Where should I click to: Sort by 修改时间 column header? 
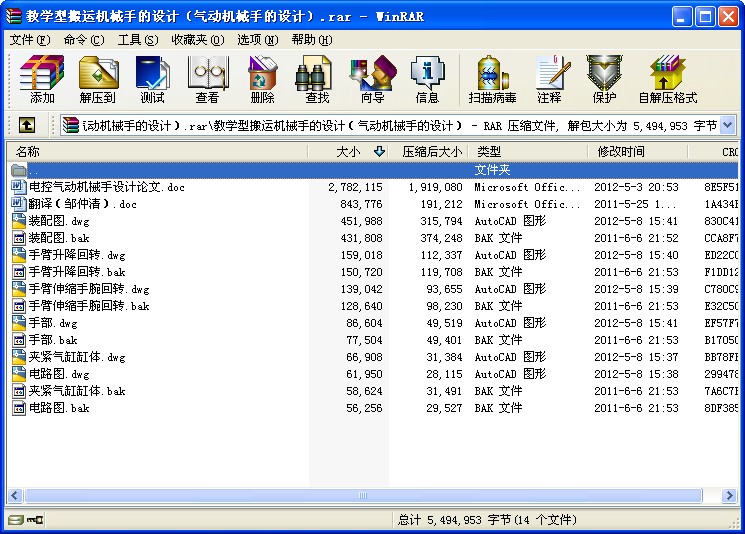tap(638, 152)
